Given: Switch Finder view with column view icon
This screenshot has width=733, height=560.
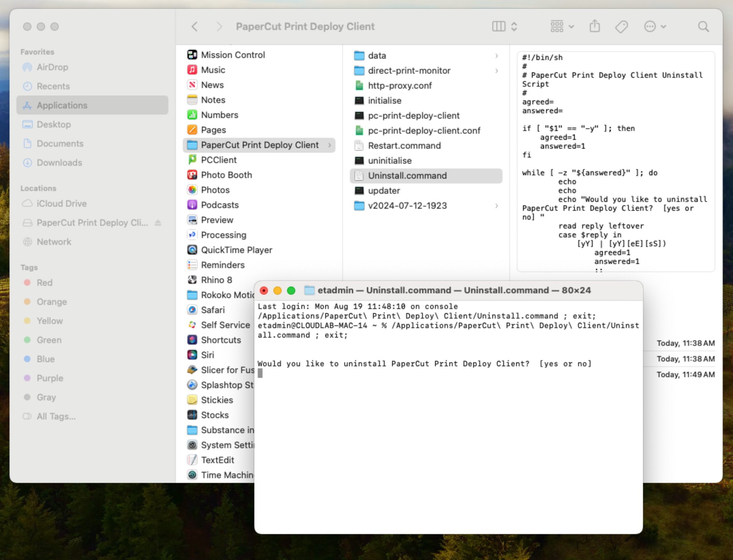Looking at the screenshot, I should (498, 27).
